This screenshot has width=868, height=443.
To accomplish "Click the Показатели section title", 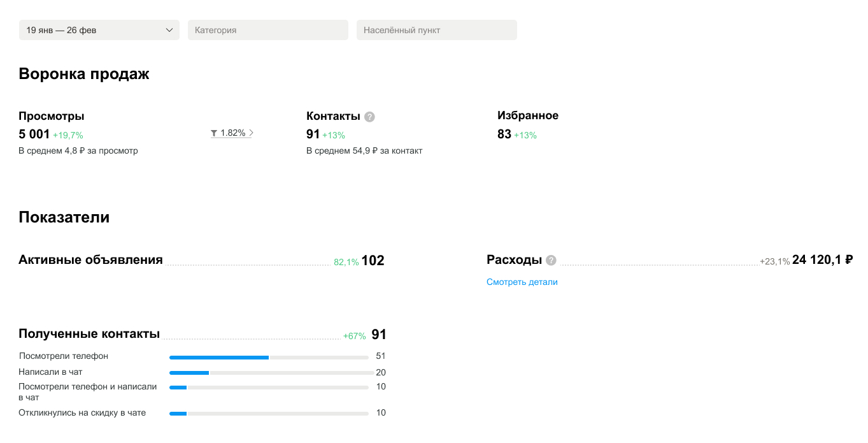I will point(64,217).
